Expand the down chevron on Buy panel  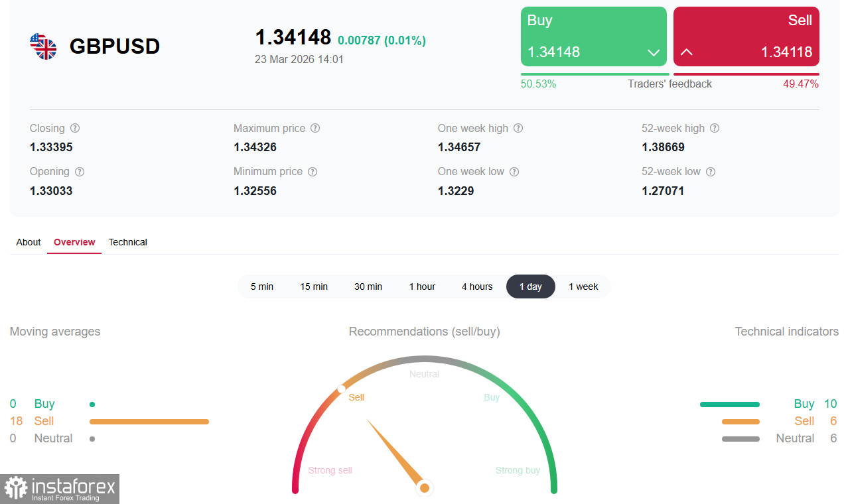(x=654, y=52)
